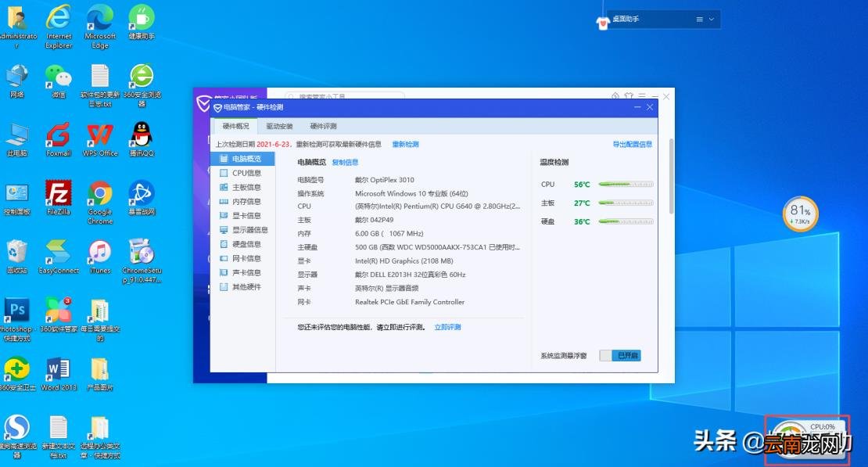Click the 导出配置信息 link
Image resolution: width=868 pixels, height=467 pixels.
pos(632,145)
